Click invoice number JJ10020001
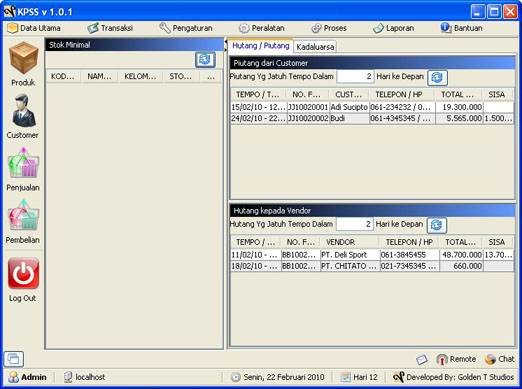Viewport: 522px width, 389px height. tap(308, 107)
